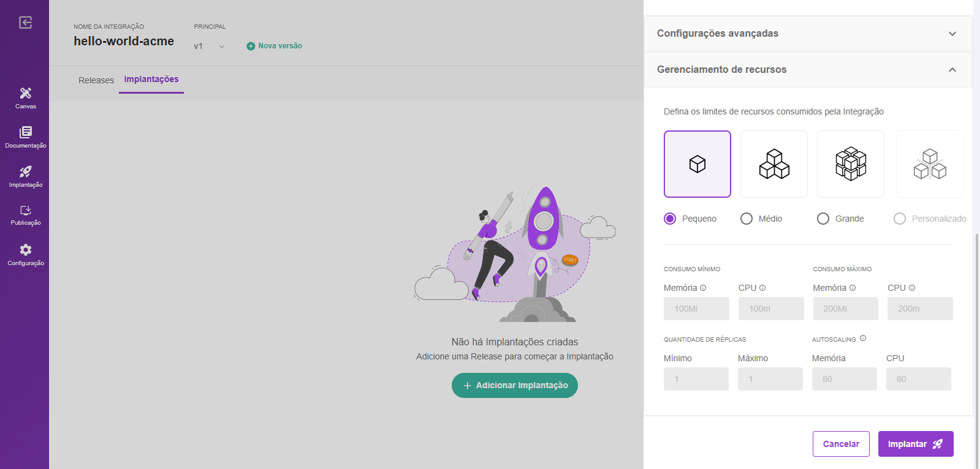The image size is (980, 469).
Task: Open Documentação from the sidebar
Action: click(x=25, y=137)
